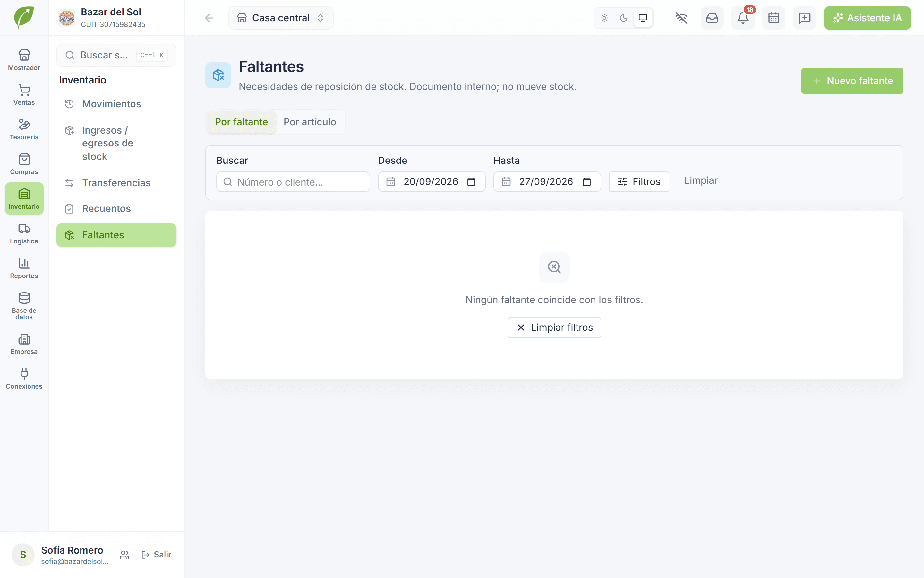Click the Limpiar filtros button
Viewport: 924px width, 578px height.
point(554,328)
